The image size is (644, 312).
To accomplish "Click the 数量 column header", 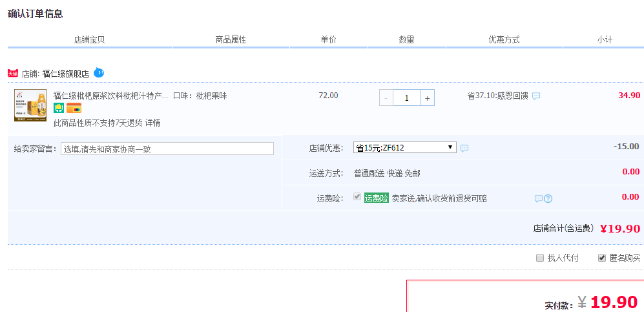I will pos(406,40).
